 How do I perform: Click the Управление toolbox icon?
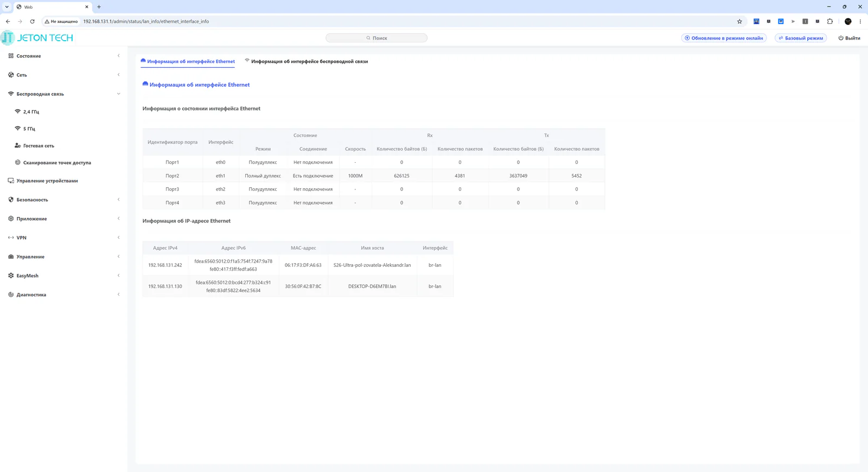pyautogui.click(x=11, y=257)
